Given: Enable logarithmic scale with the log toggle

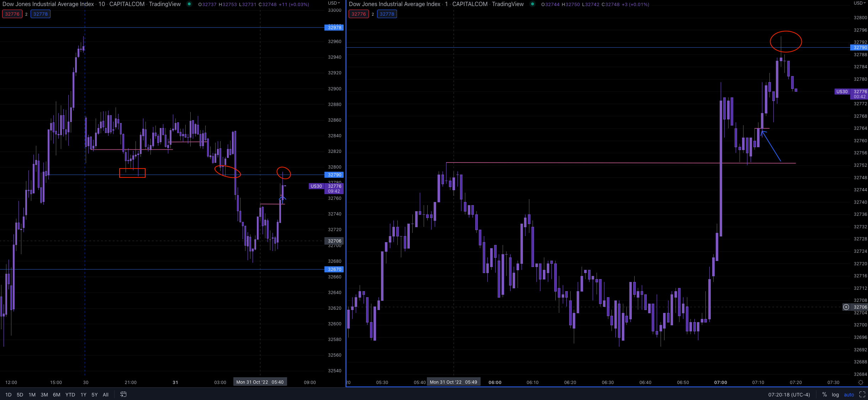Looking at the screenshot, I should 835,395.
